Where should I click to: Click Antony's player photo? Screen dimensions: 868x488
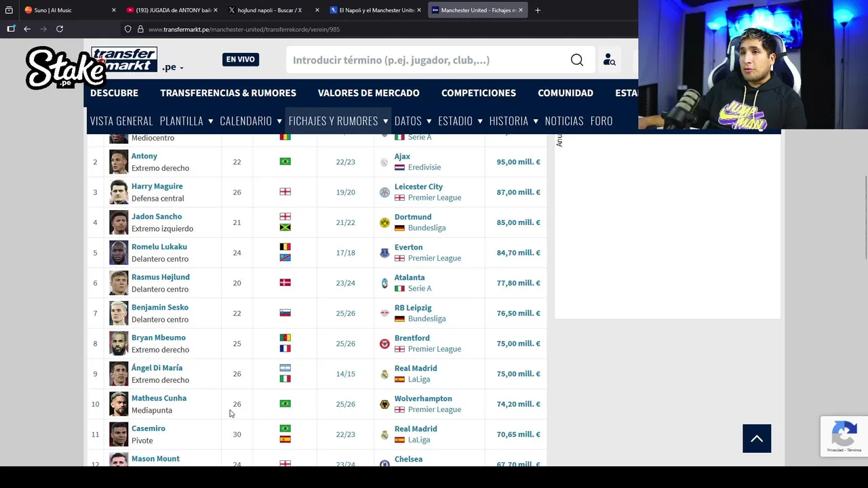pyautogui.click(x=119, y=162)
